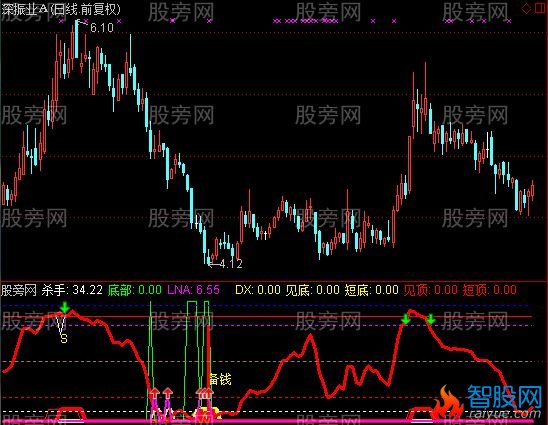The width and height of the screenshot is (548, 425).
Task: Click the 4.12 low price label
Action: click(x=231, y=264)
